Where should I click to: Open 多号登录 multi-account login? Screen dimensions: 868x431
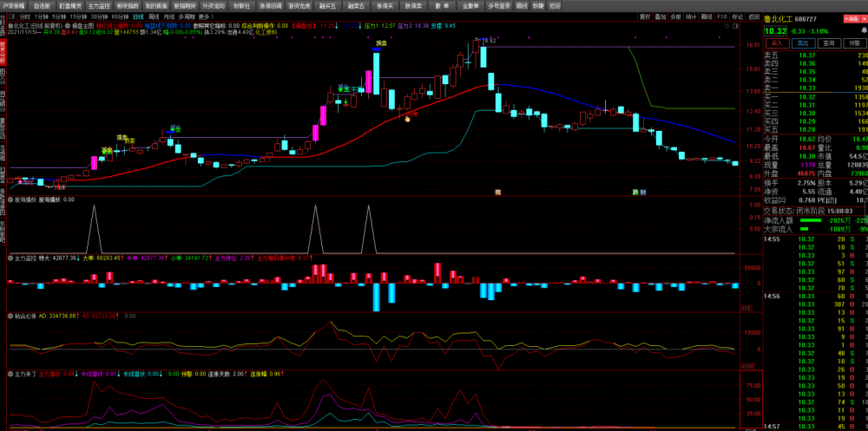[x=499, y=6]
